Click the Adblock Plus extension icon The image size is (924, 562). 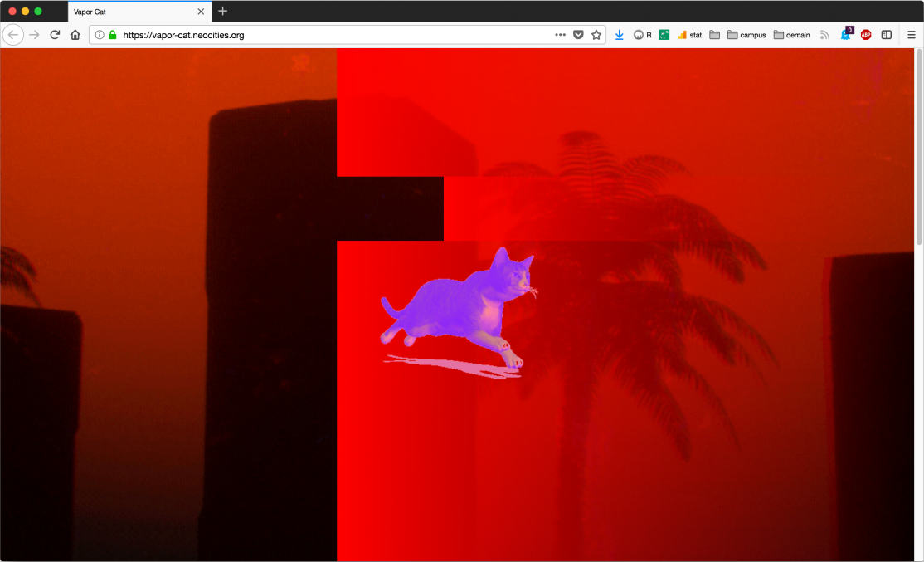(x=866, y=35)
